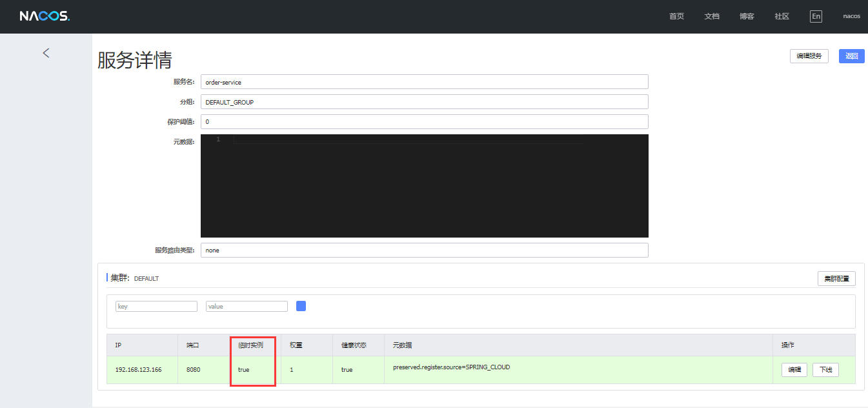
Task: Click the left chevron sidebar toggle
Action: click(x=46, y=53)
